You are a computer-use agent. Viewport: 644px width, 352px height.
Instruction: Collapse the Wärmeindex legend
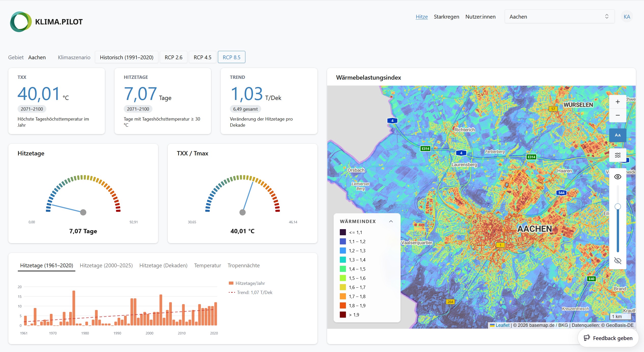click(x=391, y=221)
